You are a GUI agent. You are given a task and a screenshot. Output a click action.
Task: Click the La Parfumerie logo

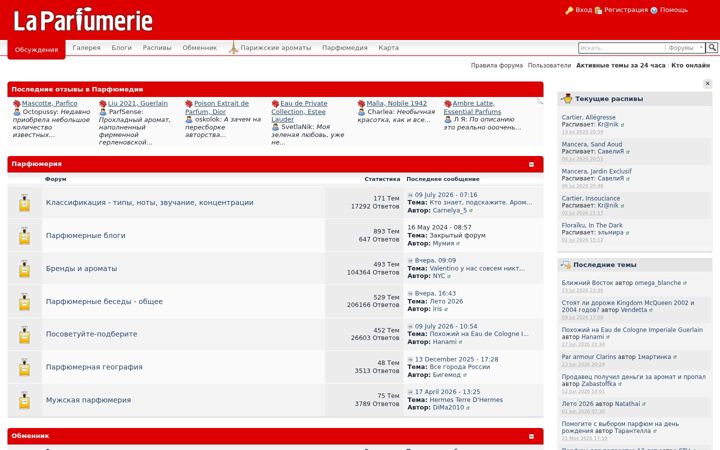point(83,20)
